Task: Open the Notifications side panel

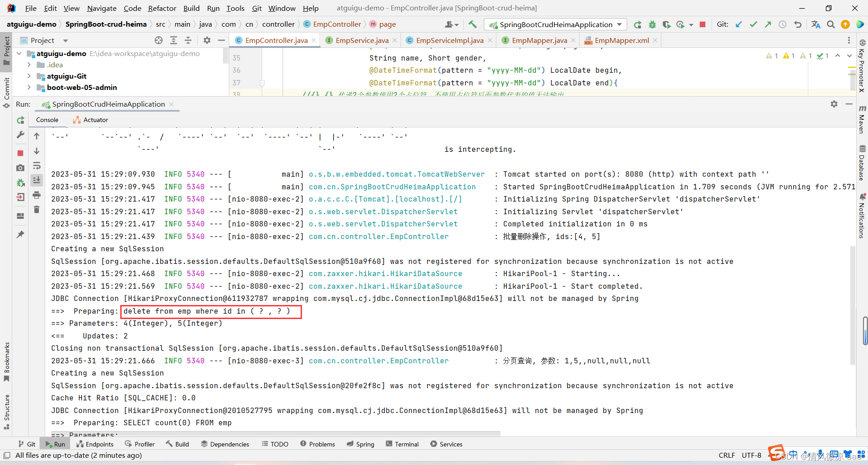Action: 862,216
